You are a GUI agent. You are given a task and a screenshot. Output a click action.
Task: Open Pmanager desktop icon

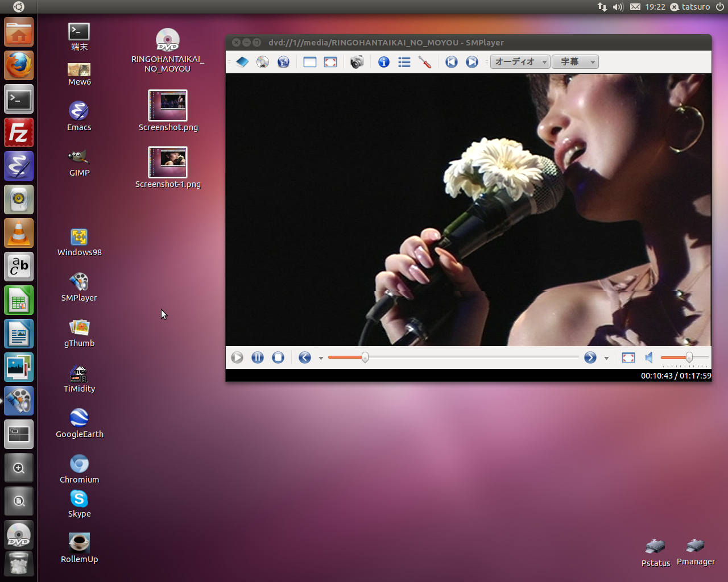click(696, 552)
